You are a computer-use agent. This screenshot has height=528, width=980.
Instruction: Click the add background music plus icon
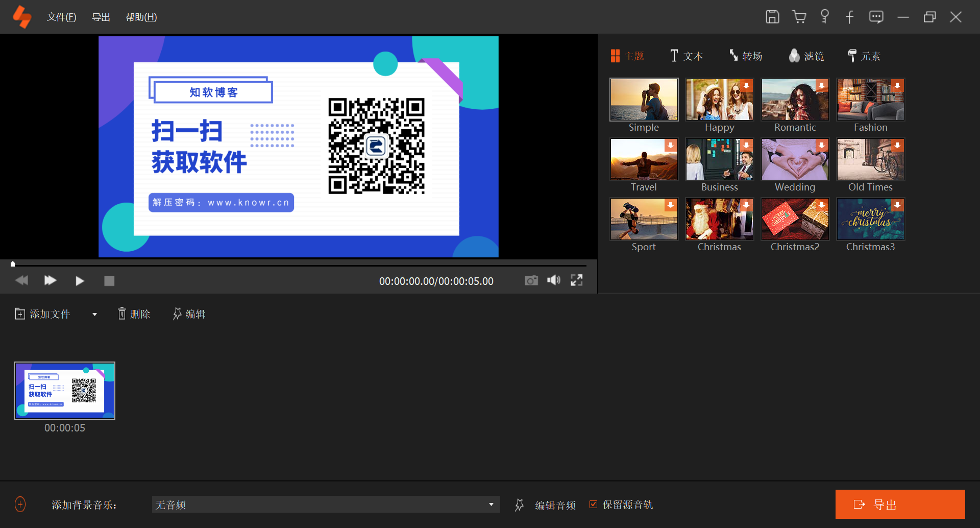coord(20,505)
